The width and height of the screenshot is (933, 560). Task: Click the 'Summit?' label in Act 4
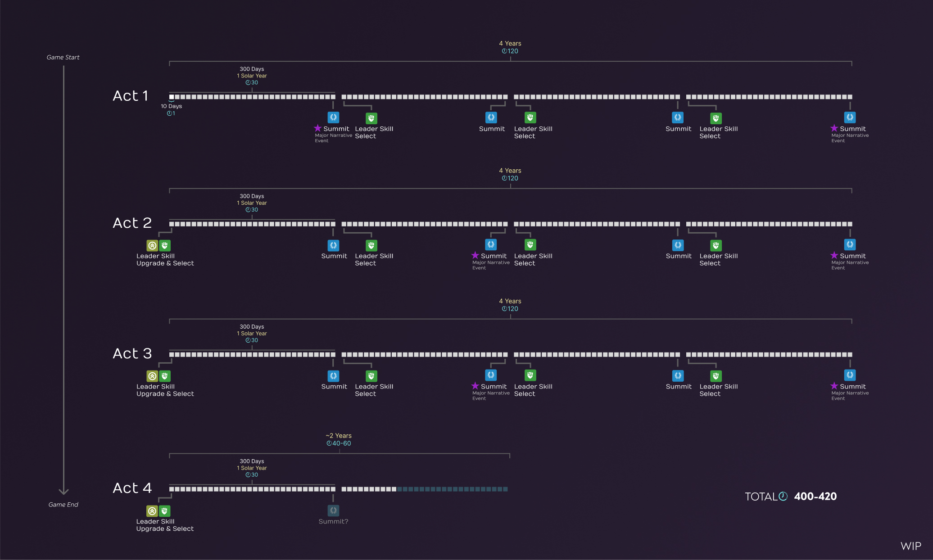pos(333,522)
